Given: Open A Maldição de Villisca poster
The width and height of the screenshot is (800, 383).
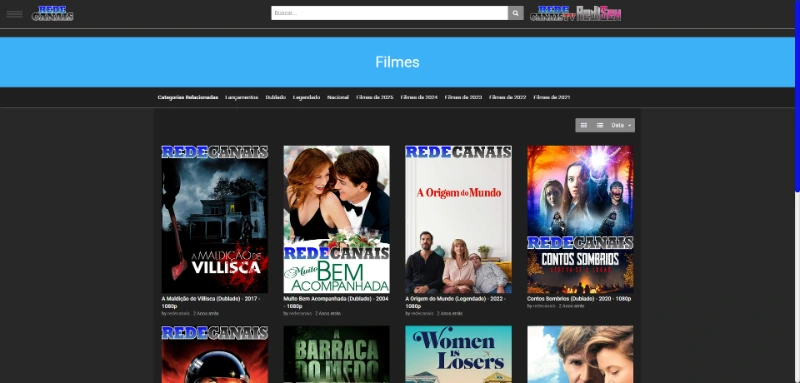Looking at the screenshot, I should [x=215, y=219].
